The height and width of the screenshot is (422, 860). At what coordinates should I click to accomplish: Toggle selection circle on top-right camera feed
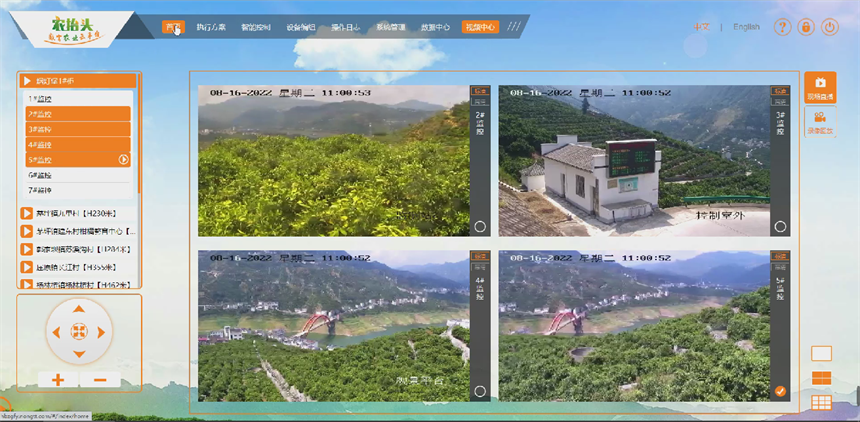780,227
